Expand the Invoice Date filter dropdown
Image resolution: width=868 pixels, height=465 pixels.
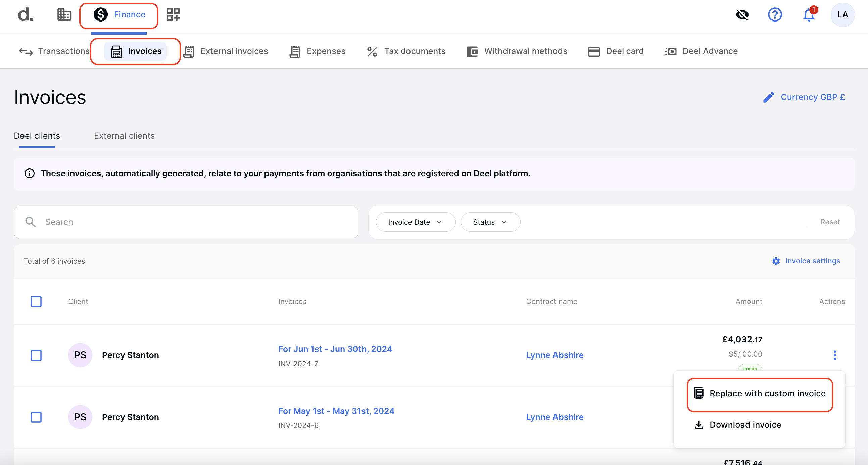coord(416,222)
